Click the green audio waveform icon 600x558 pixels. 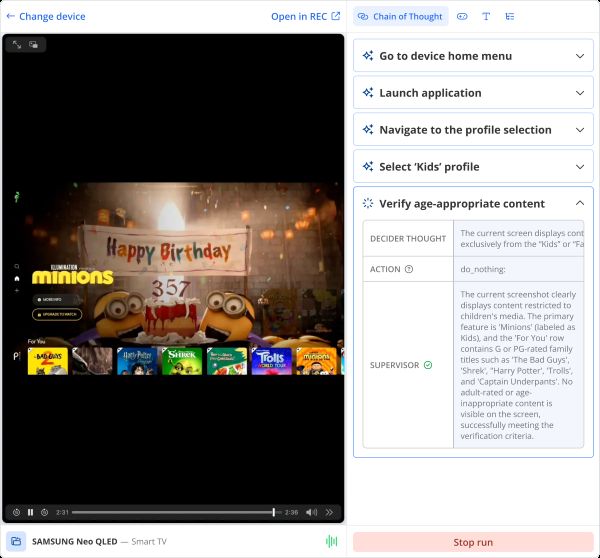(331, 541)
